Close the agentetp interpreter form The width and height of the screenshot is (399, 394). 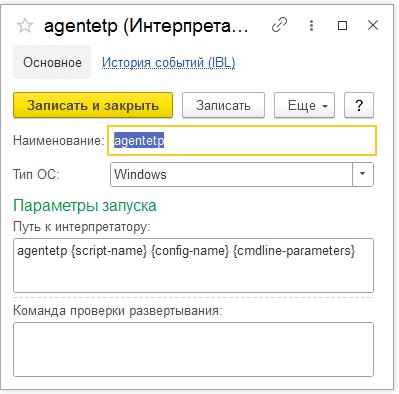point(373,25)
